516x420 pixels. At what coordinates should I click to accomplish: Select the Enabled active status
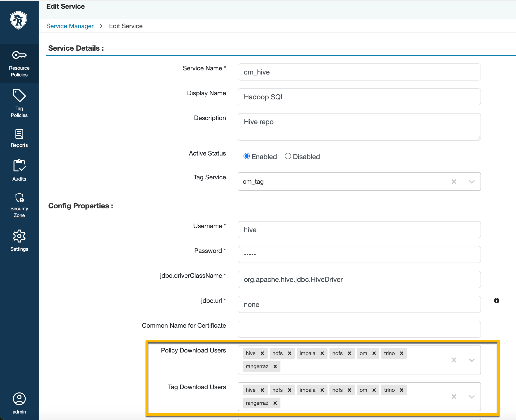point(246,156)
